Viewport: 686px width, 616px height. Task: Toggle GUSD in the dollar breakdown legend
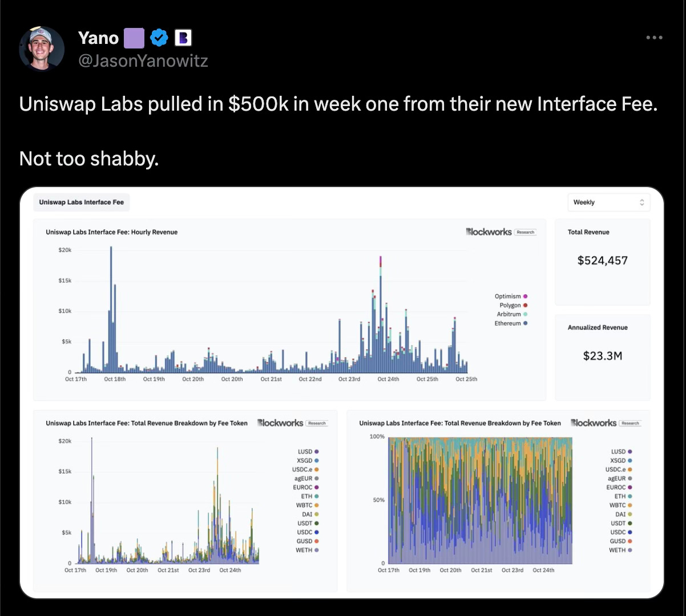pos(308,541)
